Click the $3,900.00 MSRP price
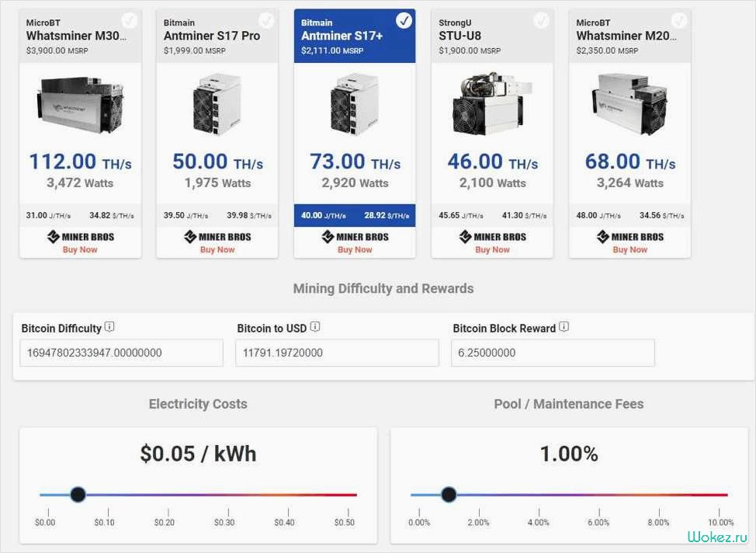 click(57, 50)
